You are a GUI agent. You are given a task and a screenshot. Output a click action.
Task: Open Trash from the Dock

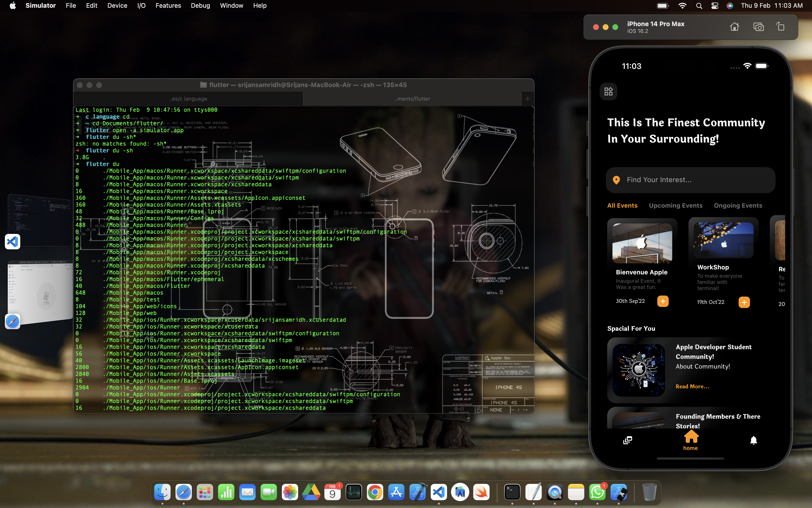649,493
